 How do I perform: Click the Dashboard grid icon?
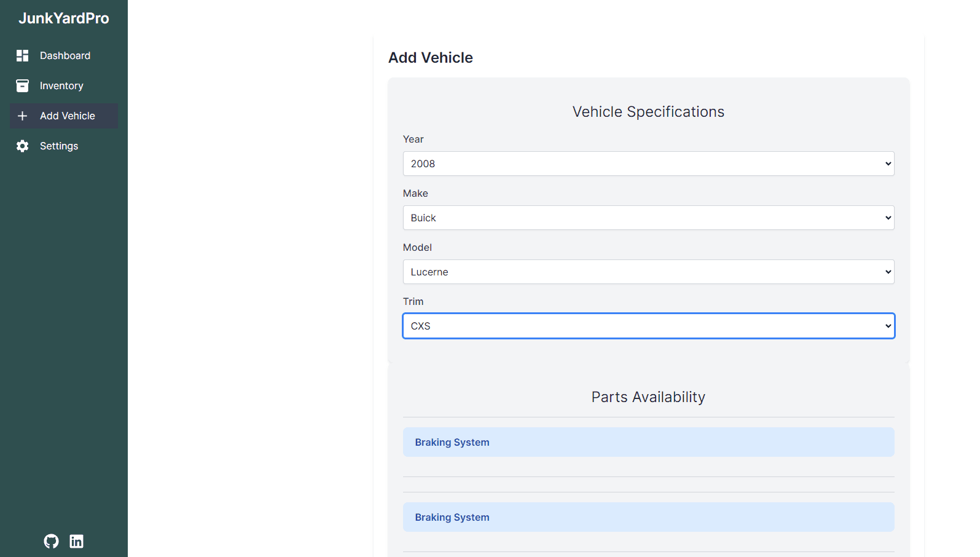23,56
